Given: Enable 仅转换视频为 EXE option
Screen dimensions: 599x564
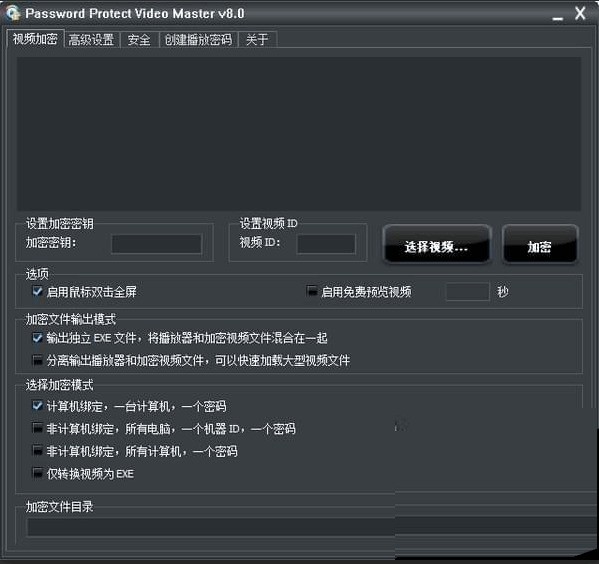Looking at the screenshot, I should (x=37, y=473).
